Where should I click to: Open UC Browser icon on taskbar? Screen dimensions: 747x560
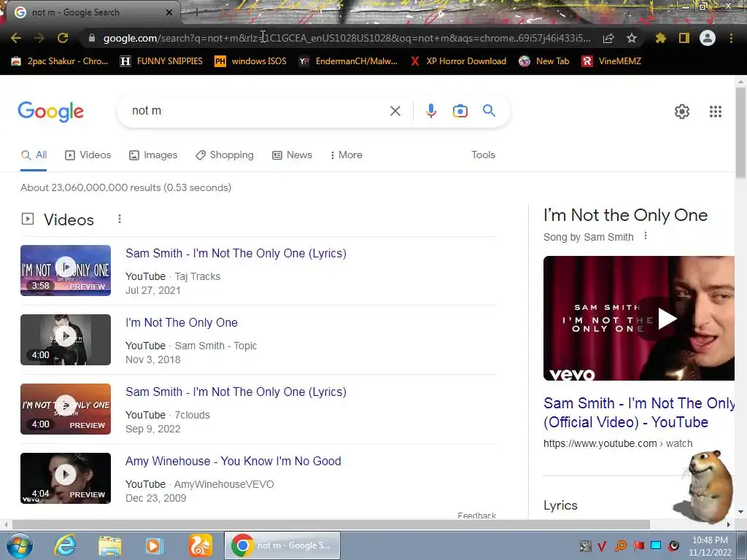tap(200, 545)
